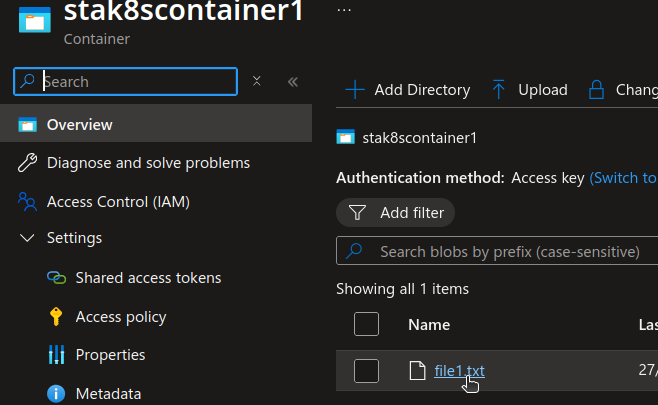Open the file1.txt blob link

(x=460, y=371)
